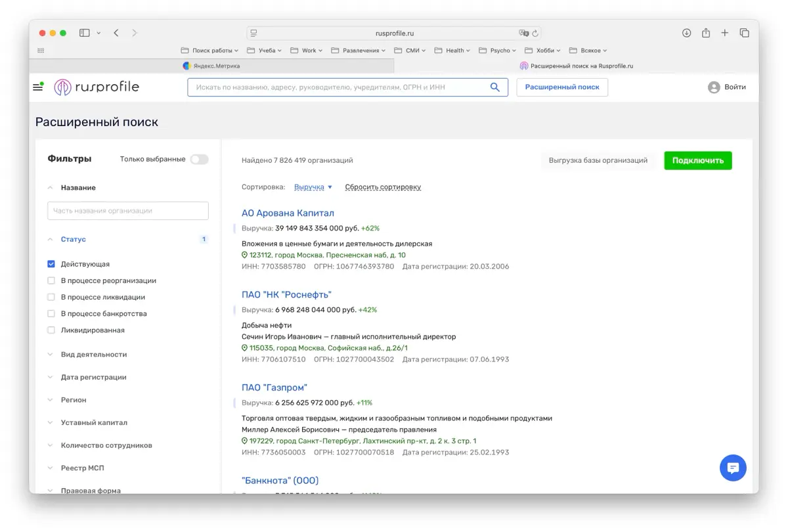Viewport: 788px width, 532px height.
Task: Open the bookmarks grid icon
Action: pyautogui.click(x=41, y=51)
